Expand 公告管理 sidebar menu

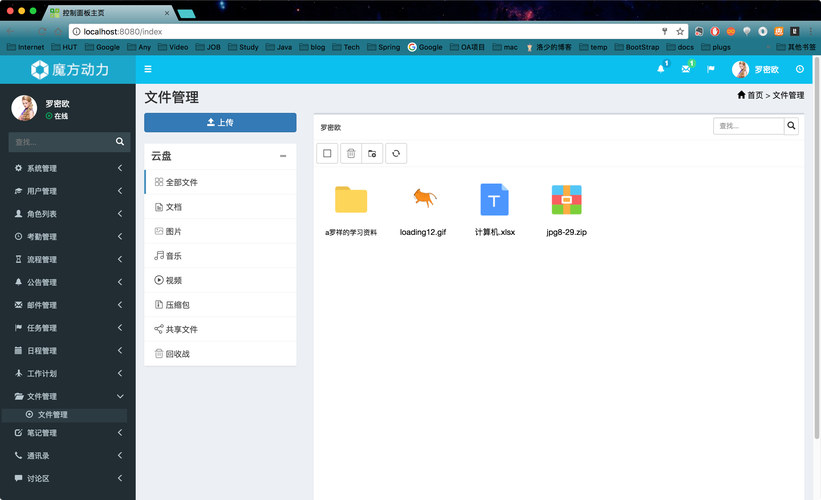point(68,282)
